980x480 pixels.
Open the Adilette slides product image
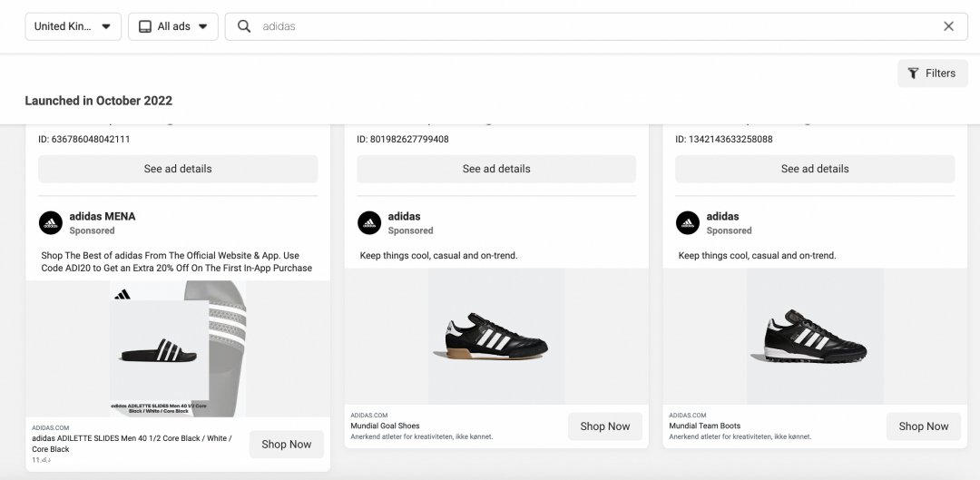pyautogui.click(x=178, y=349)
